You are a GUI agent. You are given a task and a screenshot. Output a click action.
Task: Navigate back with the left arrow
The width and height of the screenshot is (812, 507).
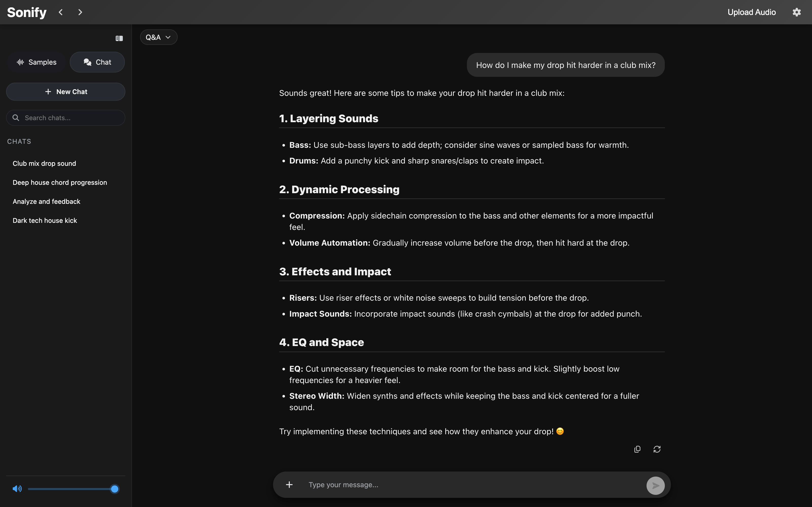(x=61, y=12)
